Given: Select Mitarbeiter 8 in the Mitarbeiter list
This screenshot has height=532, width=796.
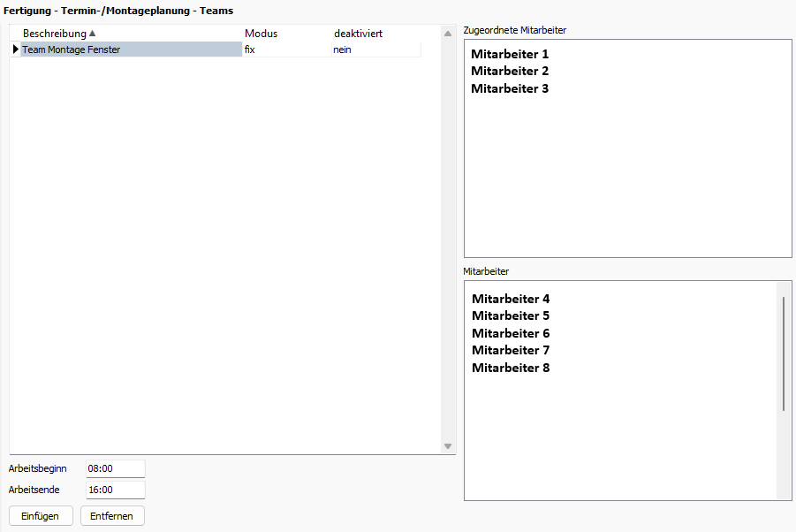Looking at the screenshot, I should (511, 368).
